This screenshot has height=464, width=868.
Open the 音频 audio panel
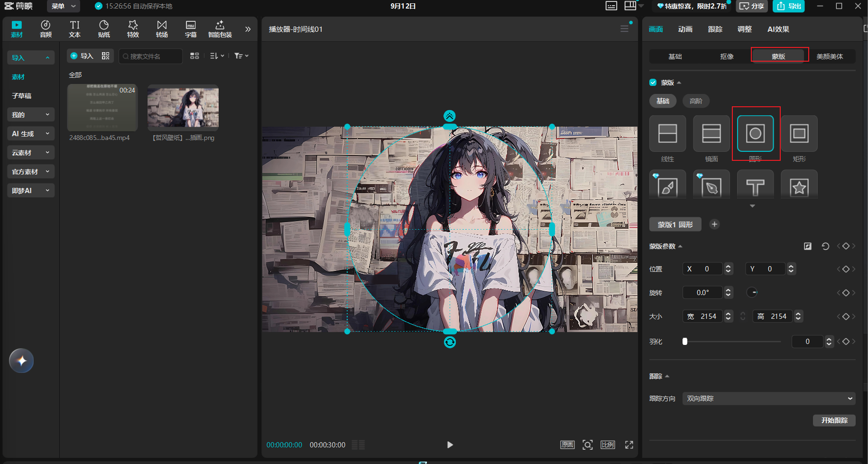click(x=46, y=29)
